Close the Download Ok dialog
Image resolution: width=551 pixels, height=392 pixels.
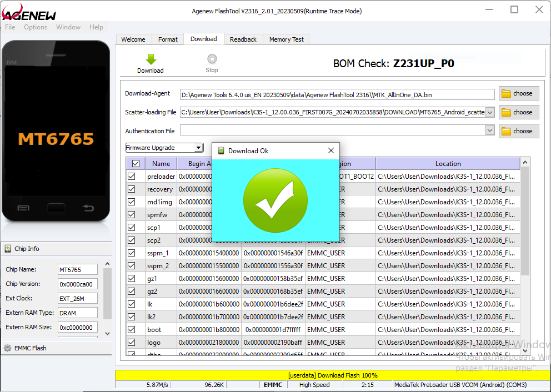coord(331,150)
